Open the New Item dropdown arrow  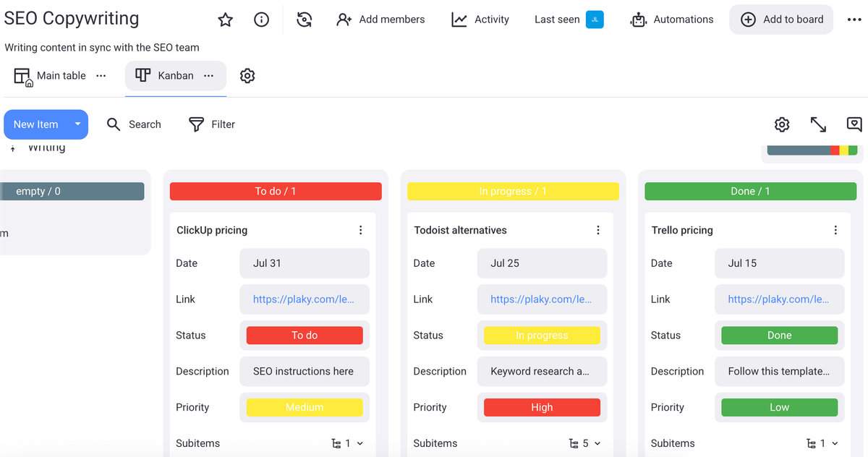point(77,124)
